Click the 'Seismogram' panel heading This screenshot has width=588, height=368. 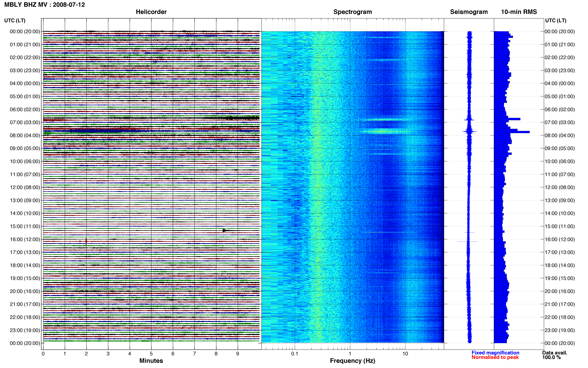pyautogui.click(x=469, y=12)
